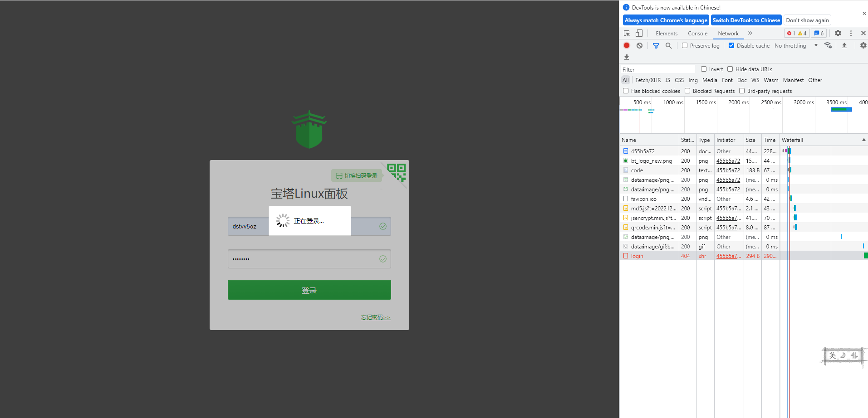
Task: Filter requests by Doc type
Action: pyautogui.click(x=742, y=80)
